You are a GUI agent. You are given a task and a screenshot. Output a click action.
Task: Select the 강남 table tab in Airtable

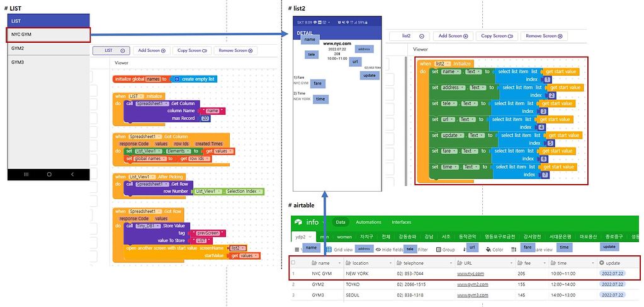(429, 237)
